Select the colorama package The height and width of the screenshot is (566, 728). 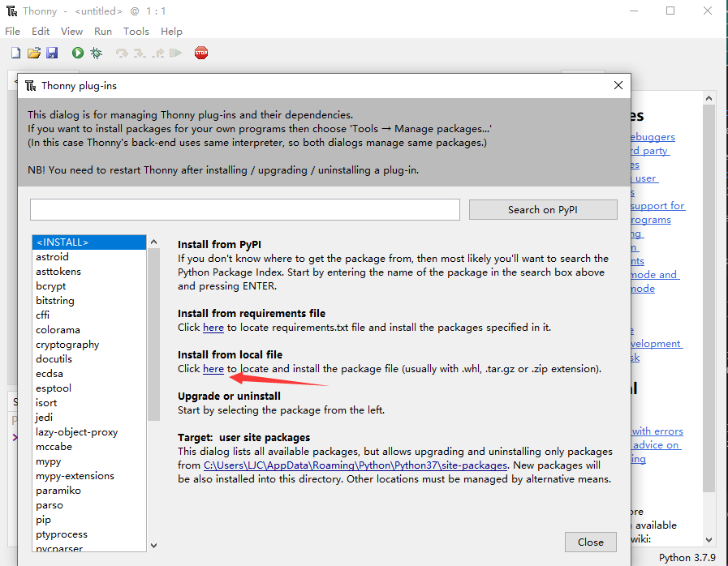click(x=89, y=330)
